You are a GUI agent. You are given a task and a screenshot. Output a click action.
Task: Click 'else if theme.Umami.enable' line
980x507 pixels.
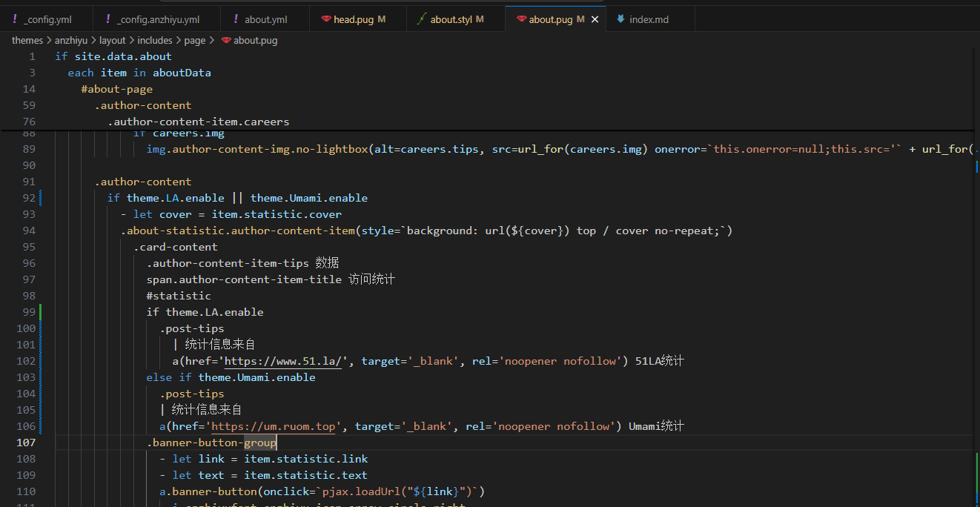coord(231,377)
